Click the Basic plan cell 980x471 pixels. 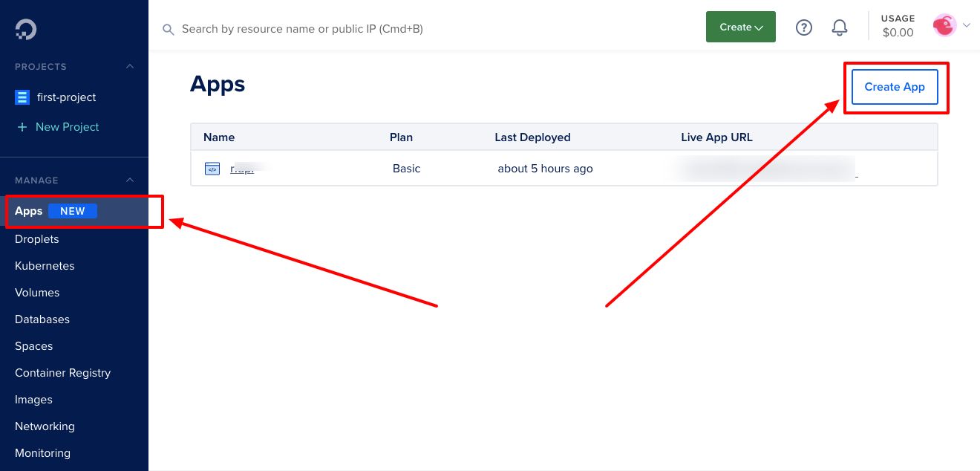click(406, 169)
